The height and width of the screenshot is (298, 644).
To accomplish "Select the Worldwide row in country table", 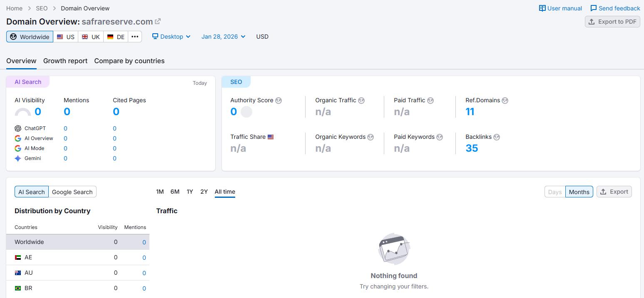I will click(x=78, y=242).
